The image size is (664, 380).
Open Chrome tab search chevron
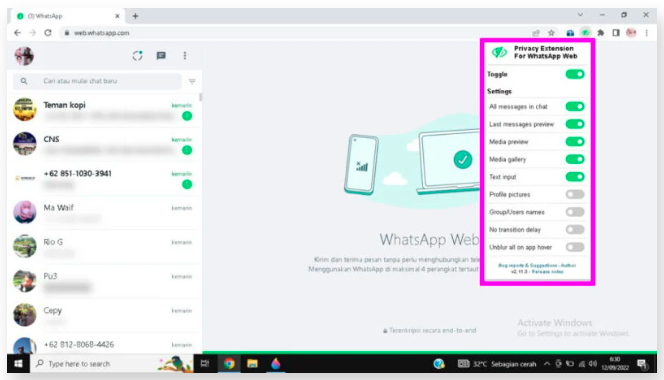pos(580,15)
